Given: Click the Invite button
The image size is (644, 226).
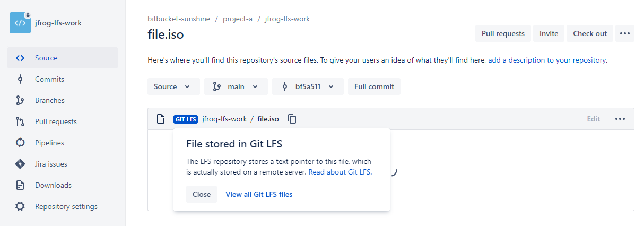Looking at the screenshot, I should pyautogui.click(x=549, y=33).
